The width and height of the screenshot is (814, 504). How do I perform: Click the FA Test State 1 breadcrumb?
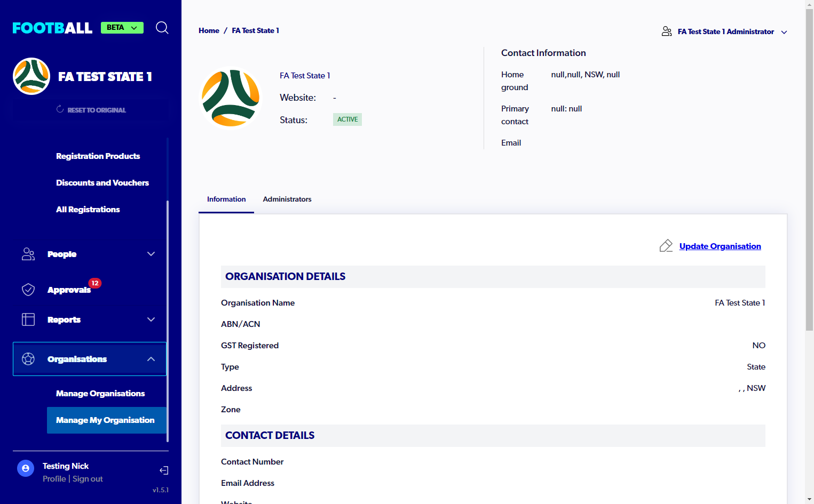(256, 30)
